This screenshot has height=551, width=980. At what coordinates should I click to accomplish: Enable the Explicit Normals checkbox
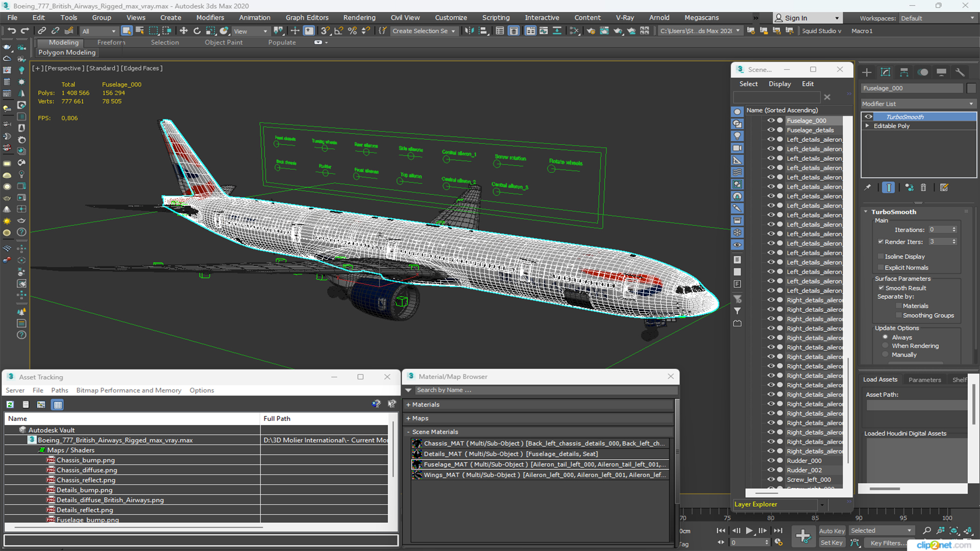tap(880, 268)
